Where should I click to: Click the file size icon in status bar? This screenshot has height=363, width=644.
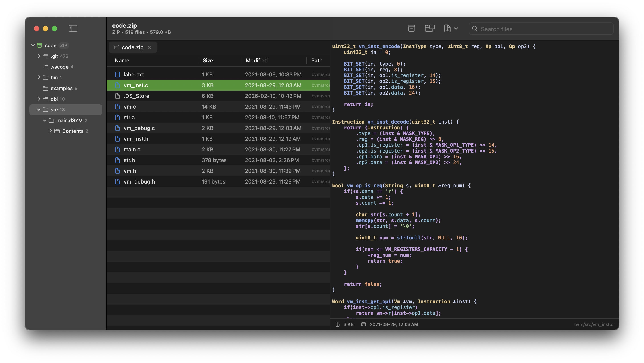pos(338,324)
